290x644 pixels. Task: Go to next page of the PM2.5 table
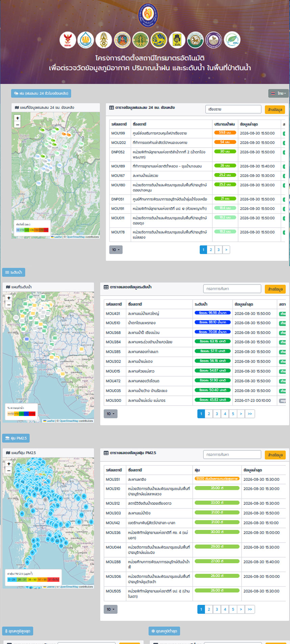241,609
